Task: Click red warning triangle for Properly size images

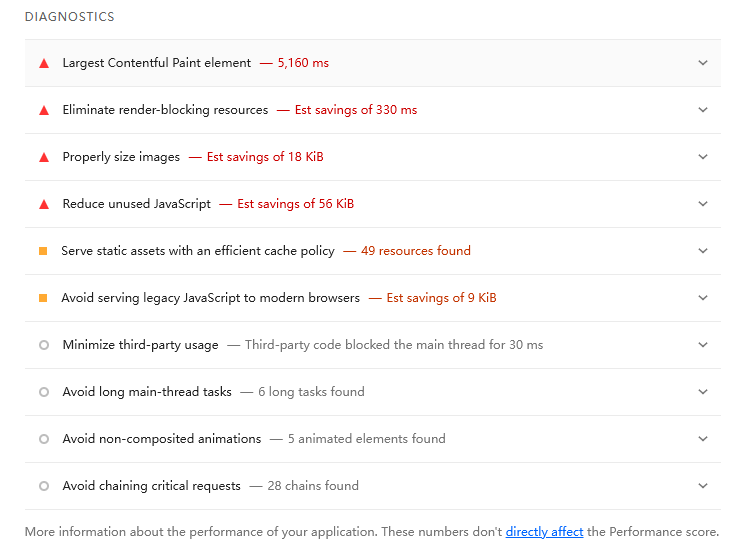Action: coord(44,157)
